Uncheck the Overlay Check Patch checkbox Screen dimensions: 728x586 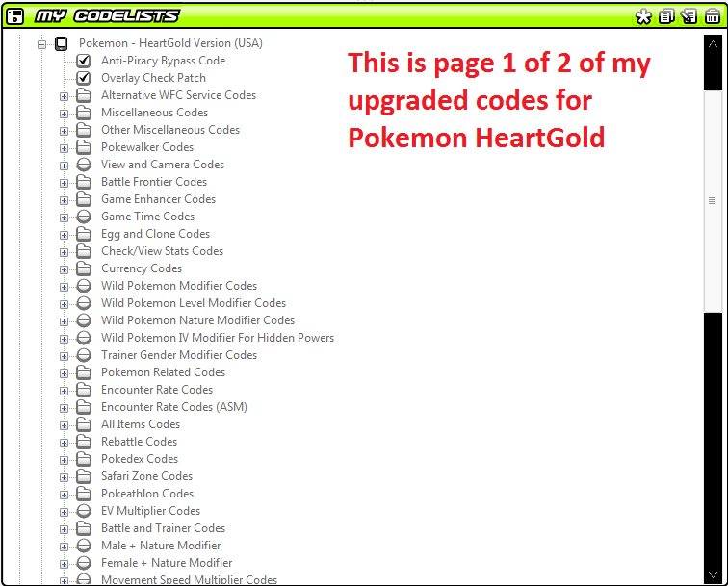[x=84, y=78]
